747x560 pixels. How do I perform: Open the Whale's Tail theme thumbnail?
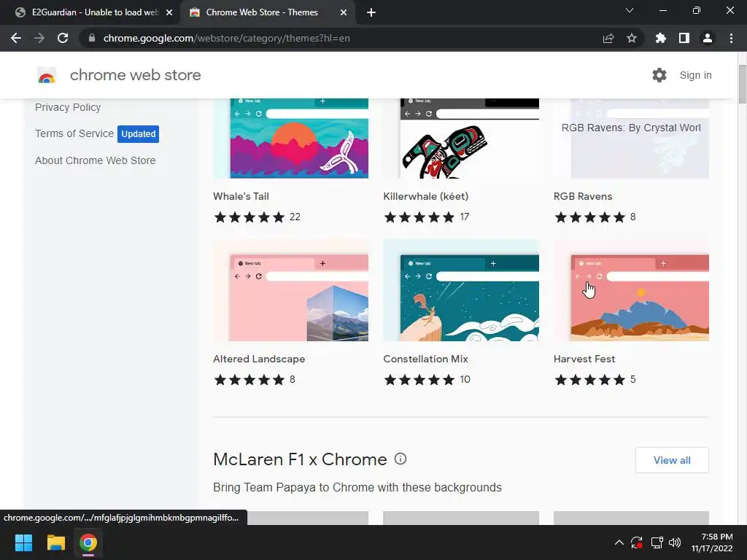coord(290,138)
